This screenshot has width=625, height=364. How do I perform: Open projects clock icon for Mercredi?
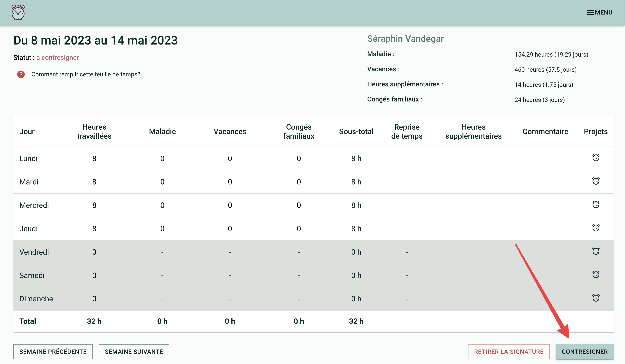596,205
